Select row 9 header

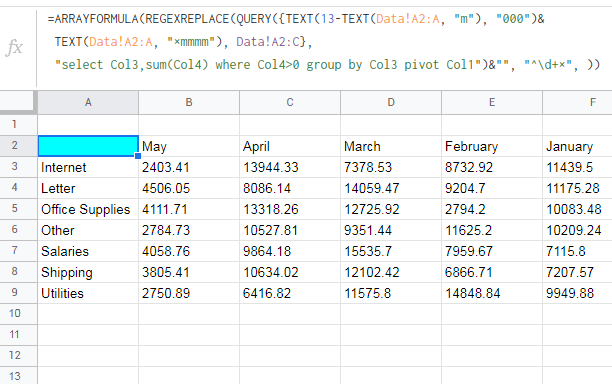click(18, 293)
